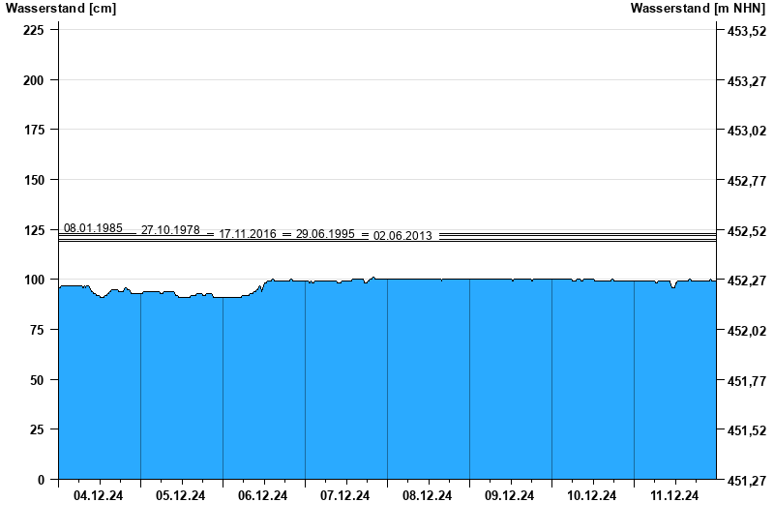Click the 25 cm axis value
The image size is (774, 532).
click(x=37, y=430)
